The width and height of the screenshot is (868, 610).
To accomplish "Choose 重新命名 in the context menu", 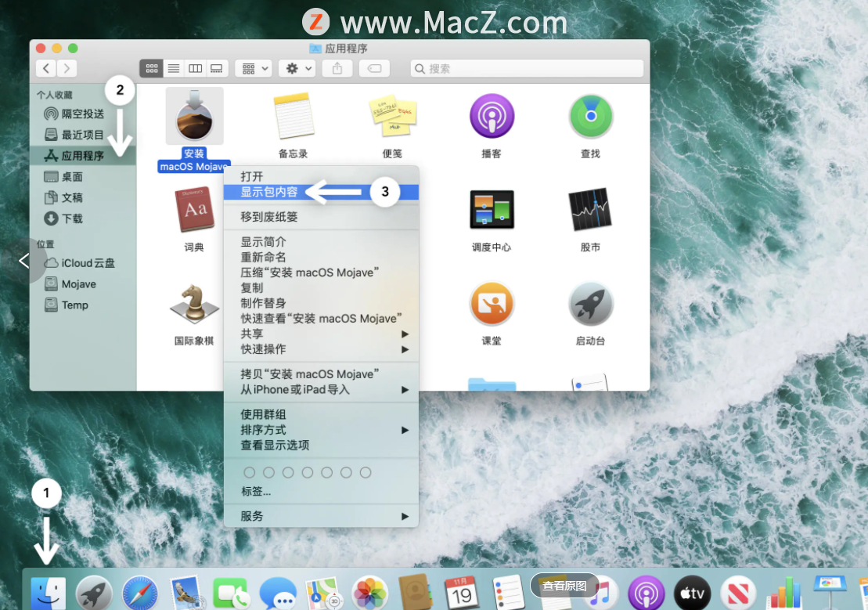I will (x=321, y=257).
